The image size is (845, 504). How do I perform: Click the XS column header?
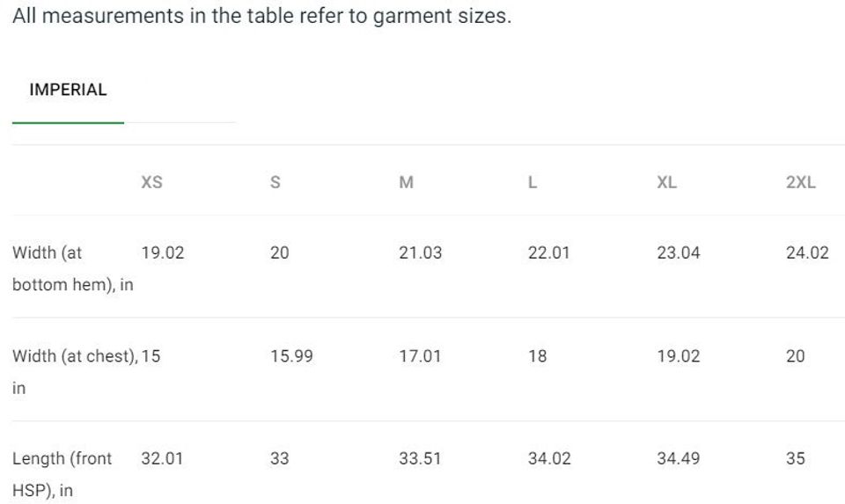pyautogui.click(x=152, y=183)
